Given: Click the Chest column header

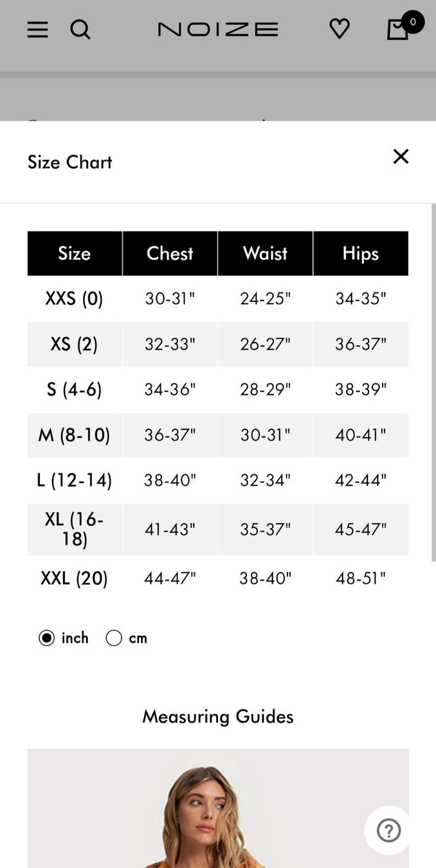Looking at the screenshot, I should 170,253.
